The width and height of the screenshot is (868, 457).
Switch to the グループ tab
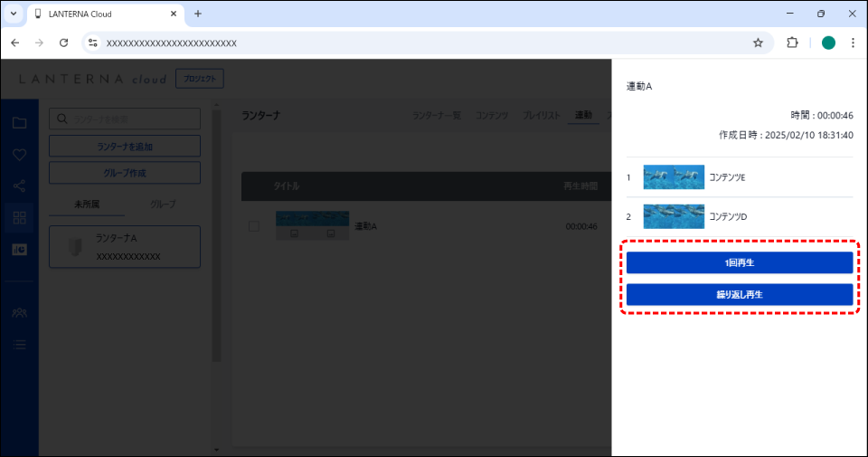point(163,205)
